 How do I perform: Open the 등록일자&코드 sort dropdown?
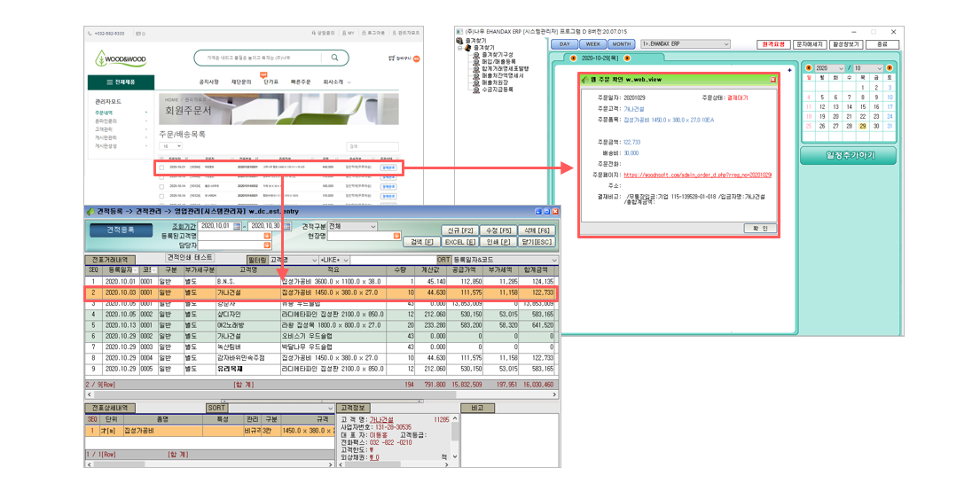pyautogui.click(x=505, y=260)
